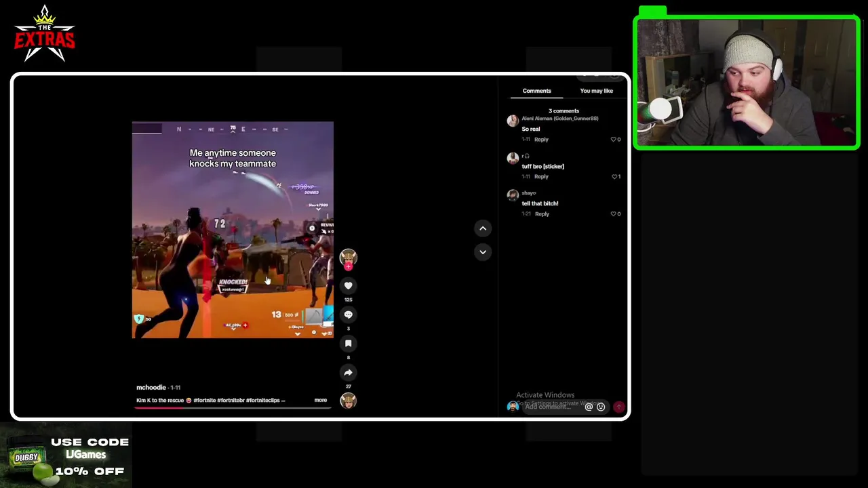Open Aleni Aleman's profile picture
This screenshot has width=868, height=488.
tap(513, 121)
